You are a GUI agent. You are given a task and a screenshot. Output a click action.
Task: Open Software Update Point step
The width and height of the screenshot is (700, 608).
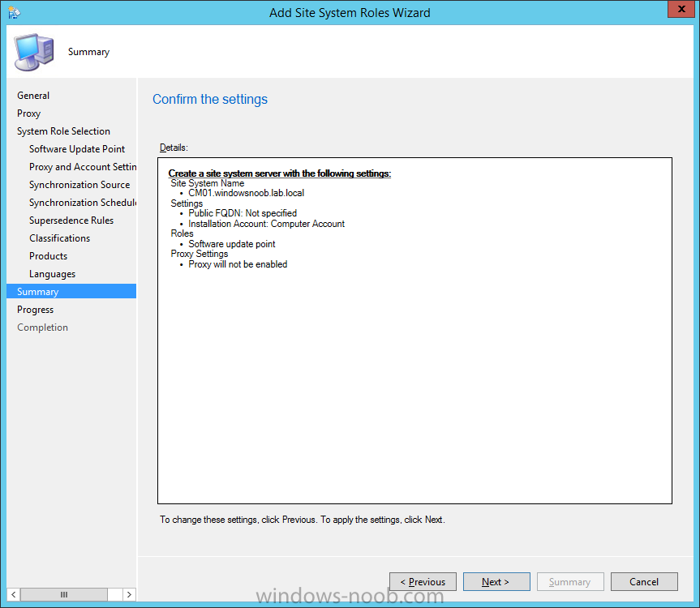pos(77,149)
